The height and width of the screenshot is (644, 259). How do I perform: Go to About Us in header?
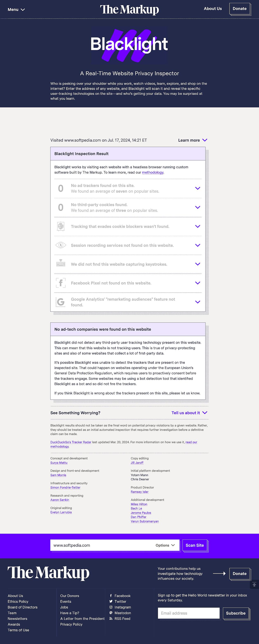[x=213, y=8]
